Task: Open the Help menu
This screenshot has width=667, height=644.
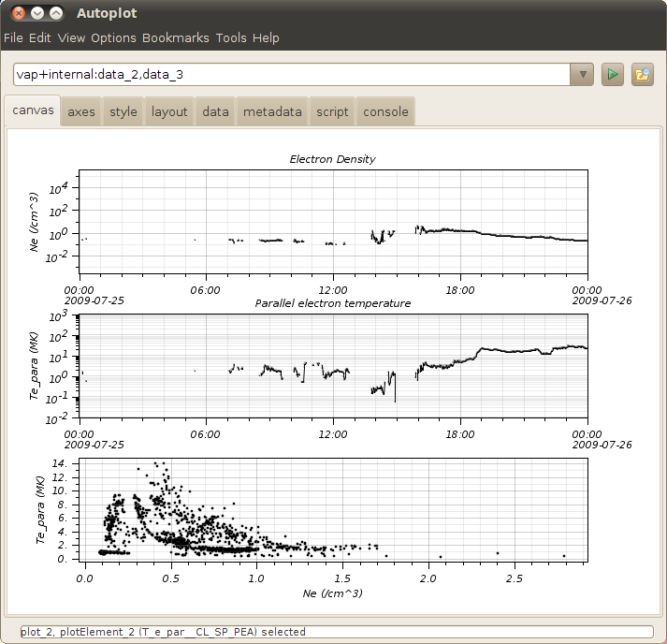Action: (x=266, y=38)
